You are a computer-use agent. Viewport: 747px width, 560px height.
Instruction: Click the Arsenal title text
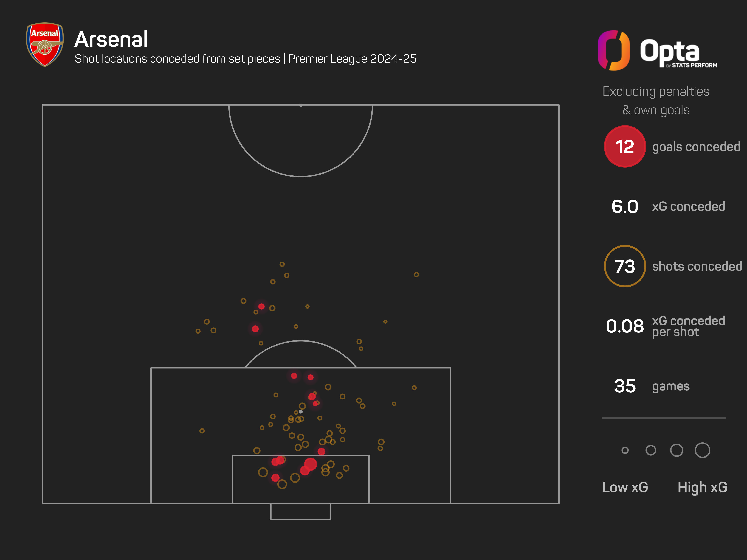(111, 39)
